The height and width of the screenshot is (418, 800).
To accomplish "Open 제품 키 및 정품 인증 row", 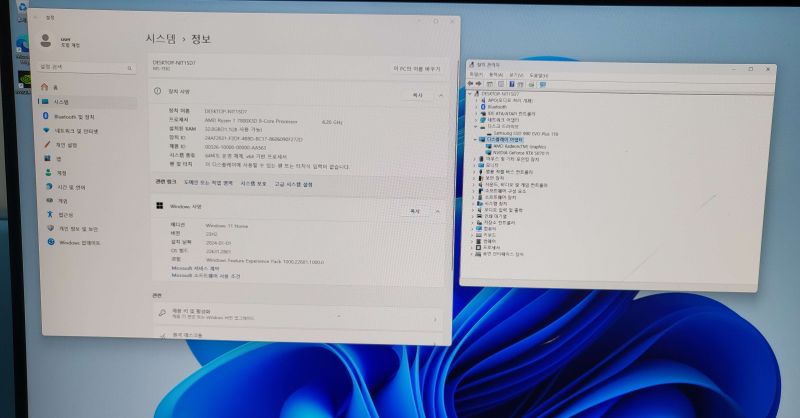I will click(298, 314).
